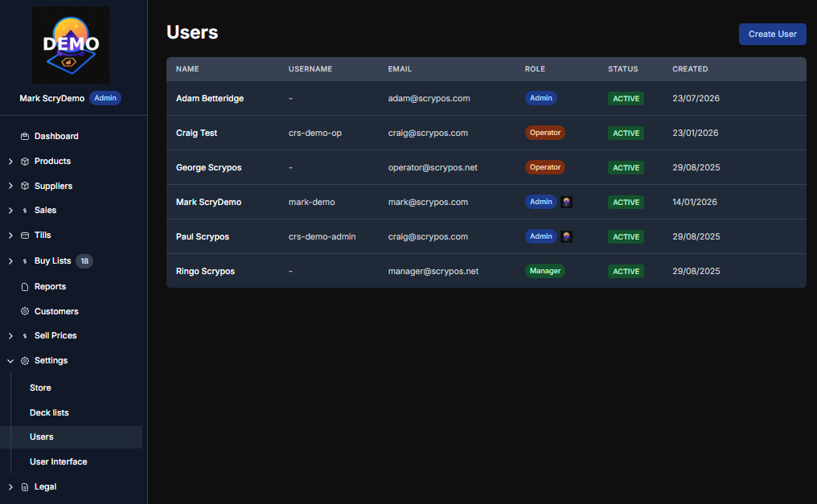
Task: Go to Dashboard page
Action: pos(56,137)
